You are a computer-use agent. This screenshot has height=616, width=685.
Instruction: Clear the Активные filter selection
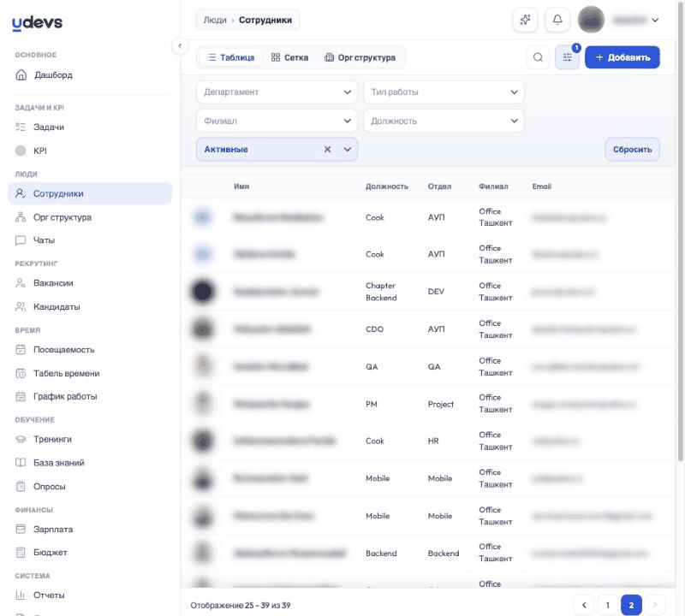pos(327,150)
